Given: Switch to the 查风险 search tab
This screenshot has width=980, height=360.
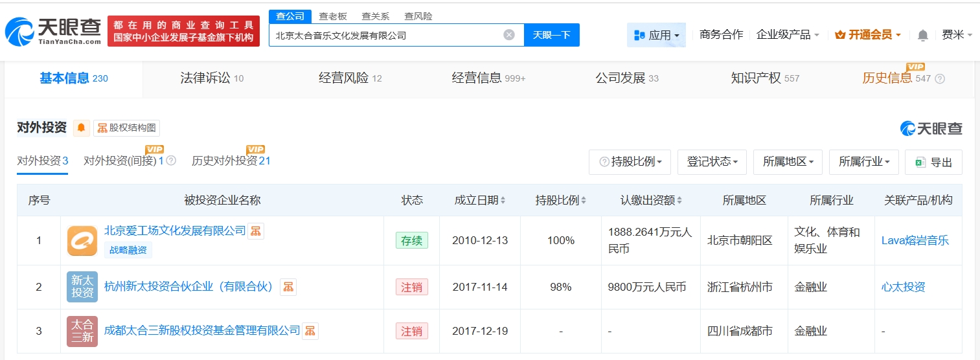Looking at the screenshot, I should (418, 16).
